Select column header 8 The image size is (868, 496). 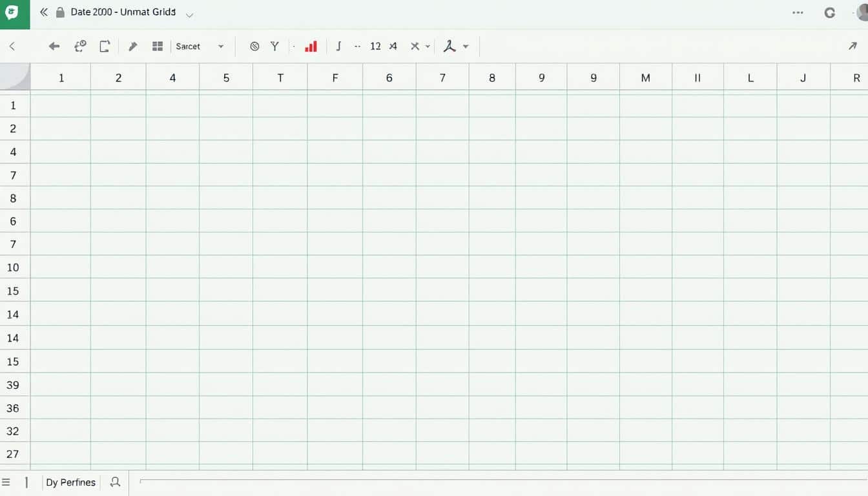point(492,77)
